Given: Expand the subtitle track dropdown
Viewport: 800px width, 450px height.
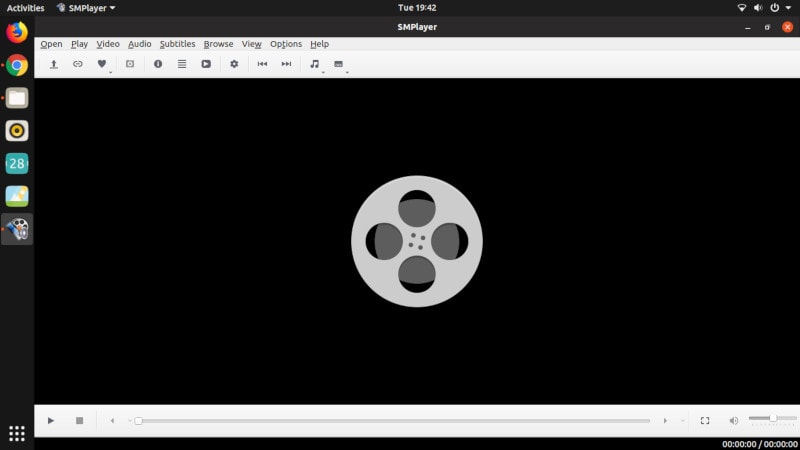Looking at the screenshot, I should pos(347,71).
